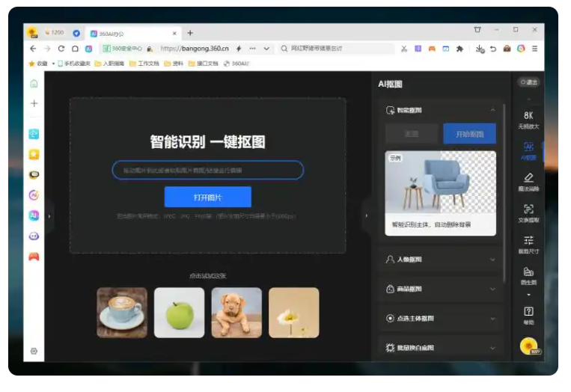Reload the page with refresh icon

point(61,49)
